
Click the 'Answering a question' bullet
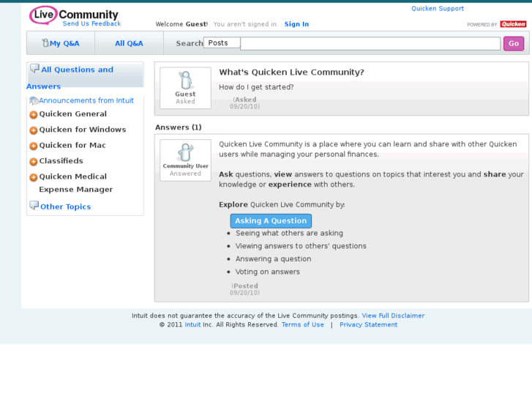274,258
